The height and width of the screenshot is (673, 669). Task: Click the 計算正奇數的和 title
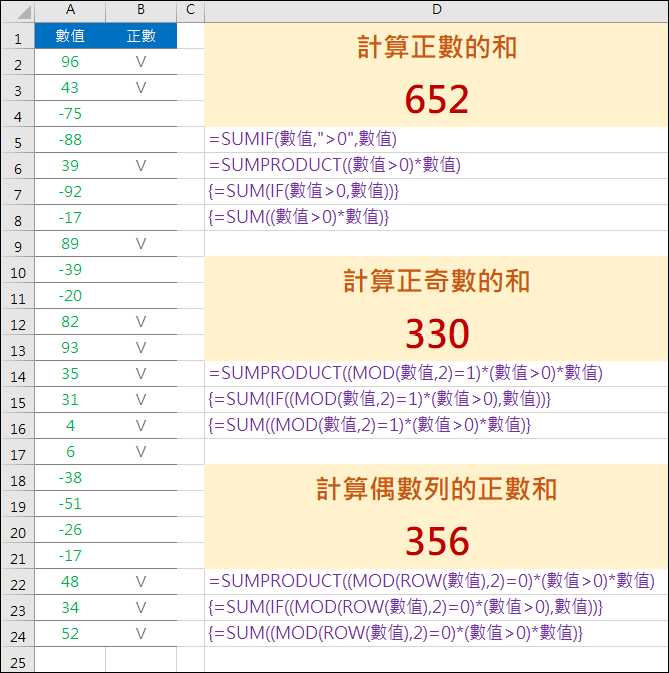coord(436,282)
